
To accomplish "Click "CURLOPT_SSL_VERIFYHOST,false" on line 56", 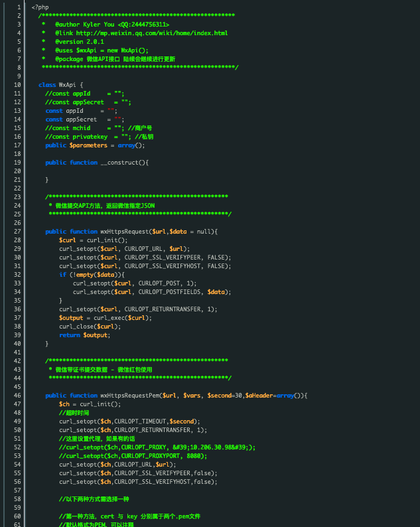I will pyautogui.click(x=163, y=482).
